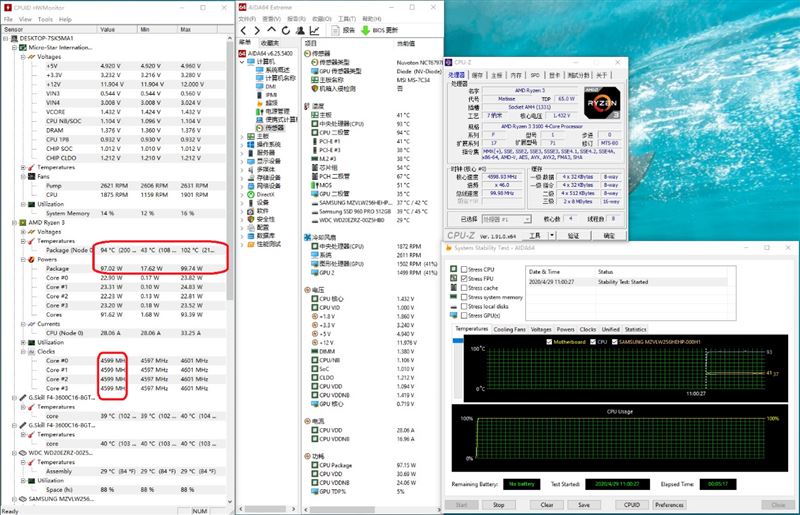Select the 系统概述 icon in AIDA64 tree
800x515 pixels.
pyautogui.click(x=259, y=70)
